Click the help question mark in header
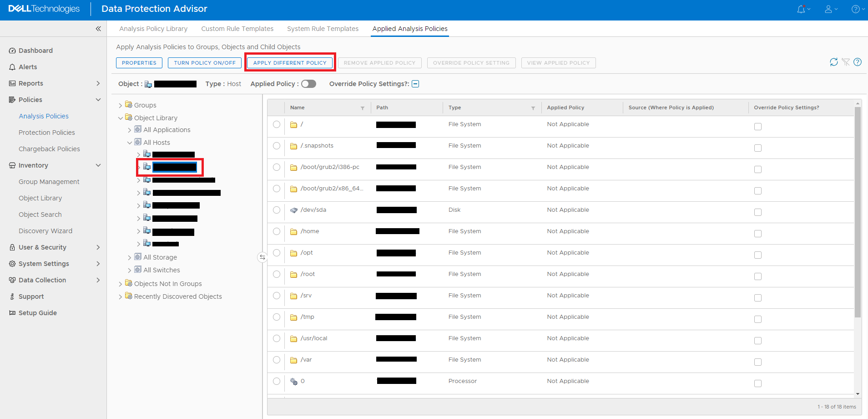Image resolution: width=868 pixels, height=419 pixels. click(x=855, y=9)
